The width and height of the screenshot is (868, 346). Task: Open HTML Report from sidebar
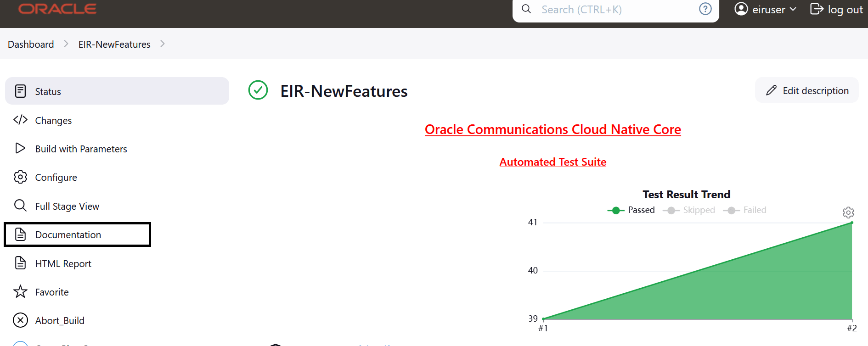[x=117, y=263]
